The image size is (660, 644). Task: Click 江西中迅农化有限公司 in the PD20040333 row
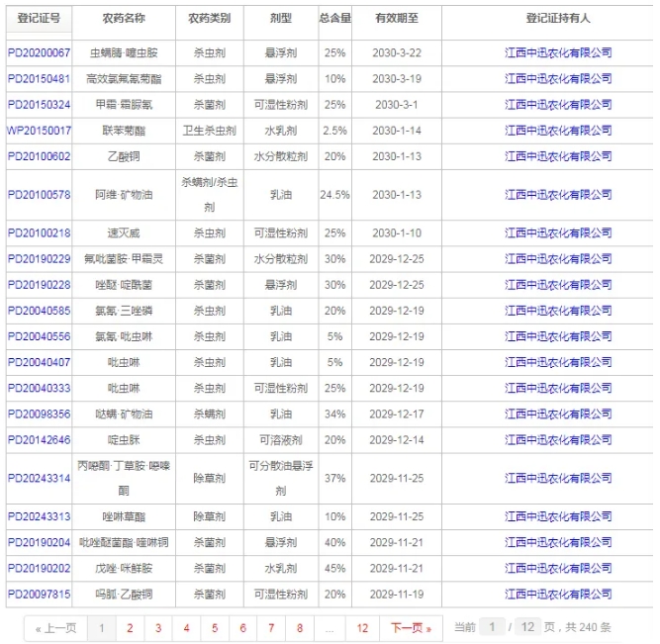pos(558,388)
